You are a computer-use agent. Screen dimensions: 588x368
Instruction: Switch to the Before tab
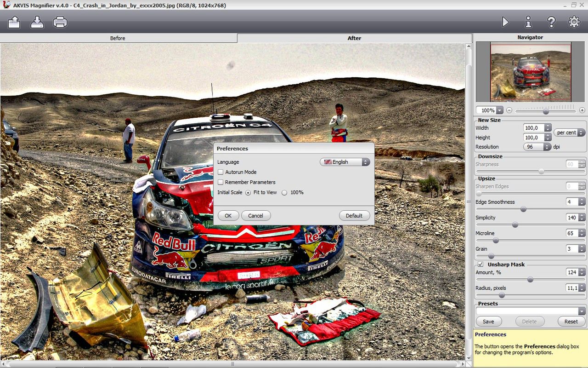pos(118,38)
